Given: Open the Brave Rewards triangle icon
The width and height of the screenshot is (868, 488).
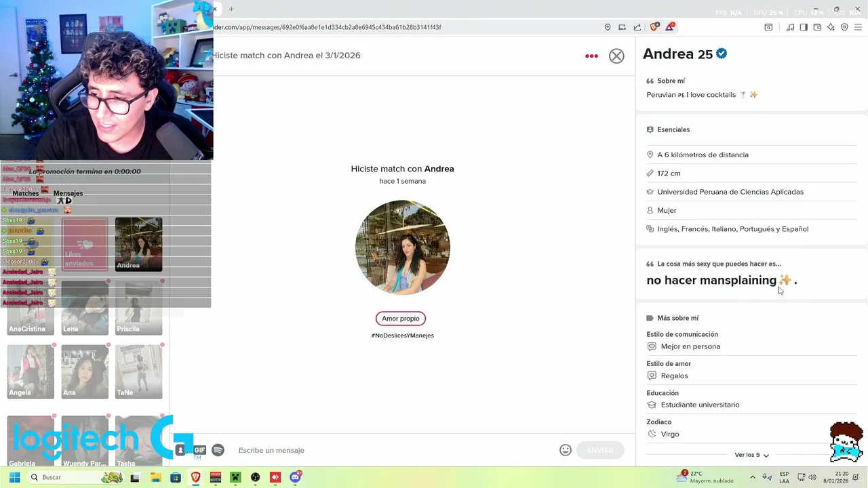Looking at the screenshot, I should tap(670, 27).
